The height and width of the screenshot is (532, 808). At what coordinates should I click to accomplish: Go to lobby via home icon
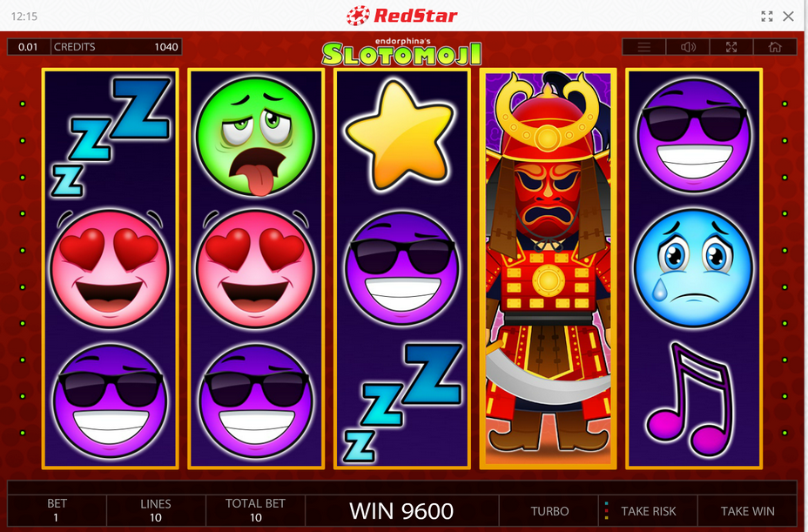[775, 47]
